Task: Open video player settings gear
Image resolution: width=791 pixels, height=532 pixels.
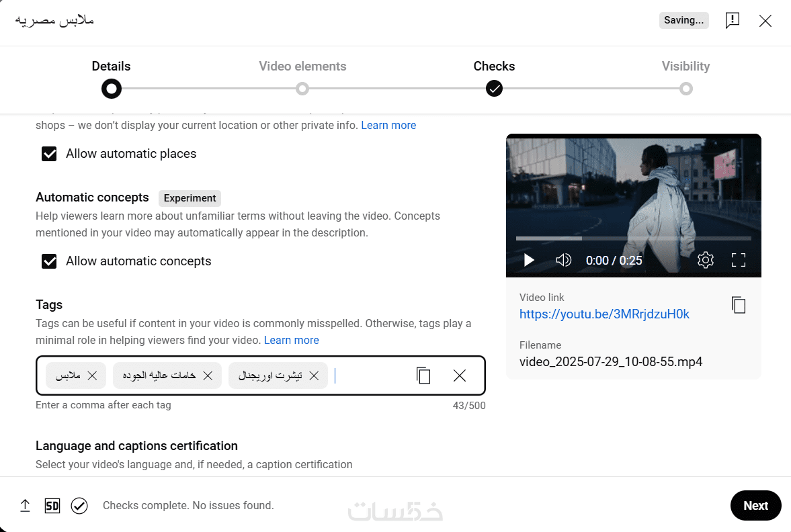Action: [705, 260]
